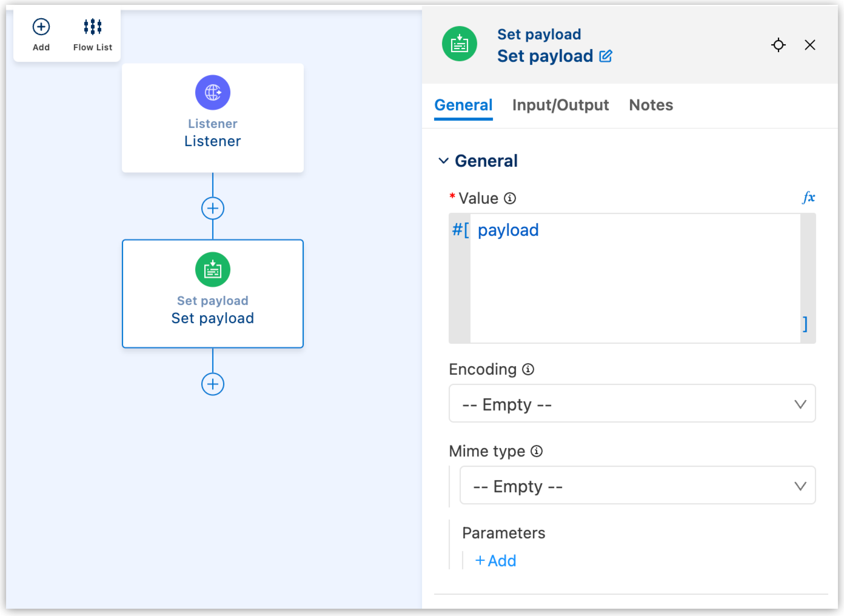Click the green Set payload node icon
Viewport: 844px width, 616px height.
point(213,269)
